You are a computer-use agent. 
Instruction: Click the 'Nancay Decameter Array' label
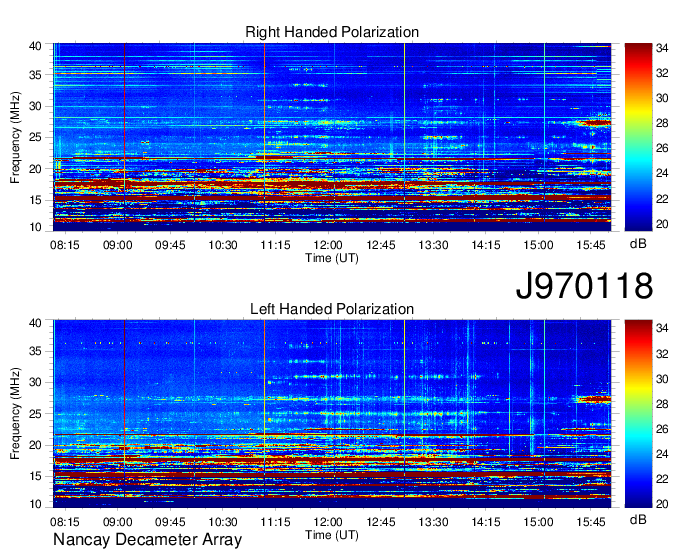(x=147, y=540)
